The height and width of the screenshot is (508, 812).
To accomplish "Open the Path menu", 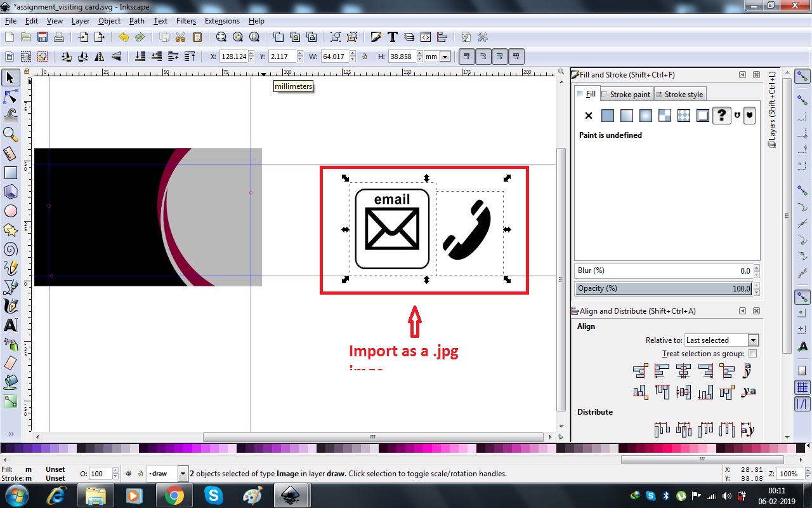I will [x=137, y=21].
